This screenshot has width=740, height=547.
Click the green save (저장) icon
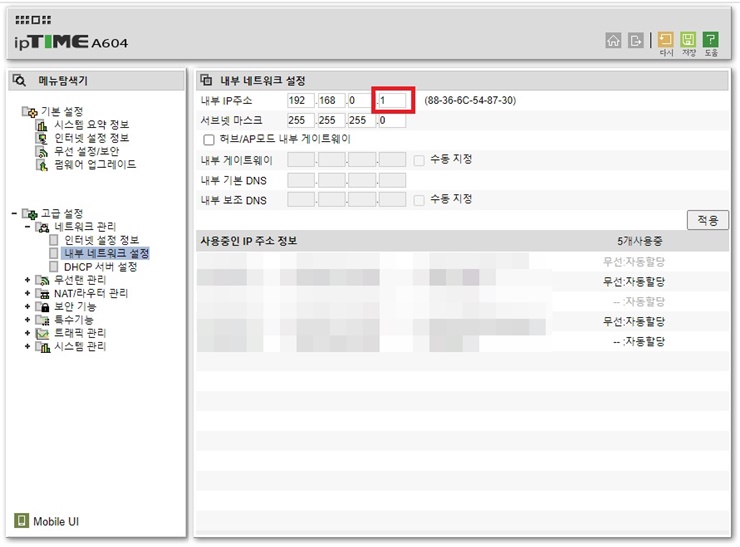coord(688,39)
